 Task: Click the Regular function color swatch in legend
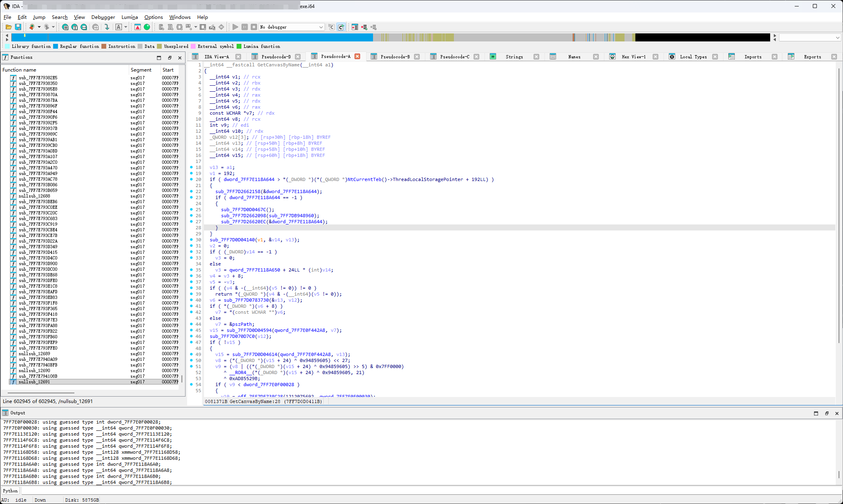(56, 46)
